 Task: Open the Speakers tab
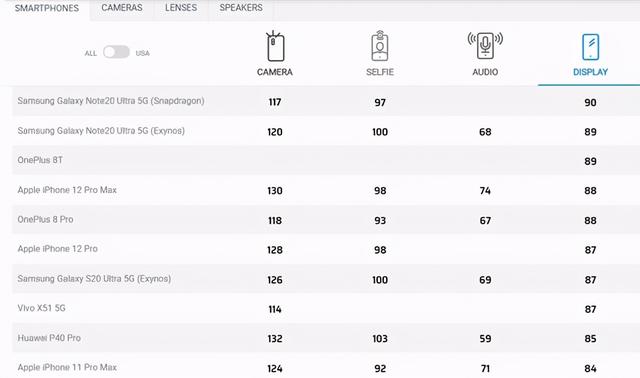coord(241,8)
